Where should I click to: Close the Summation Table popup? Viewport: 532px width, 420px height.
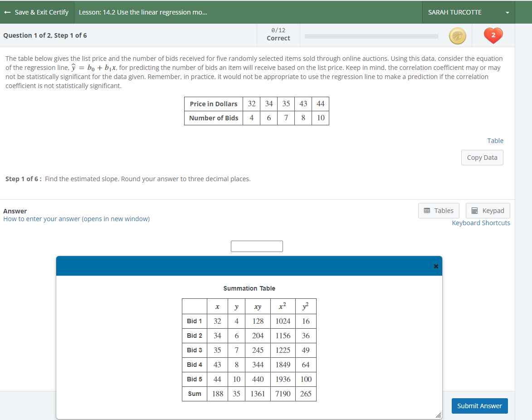(435, 266)
